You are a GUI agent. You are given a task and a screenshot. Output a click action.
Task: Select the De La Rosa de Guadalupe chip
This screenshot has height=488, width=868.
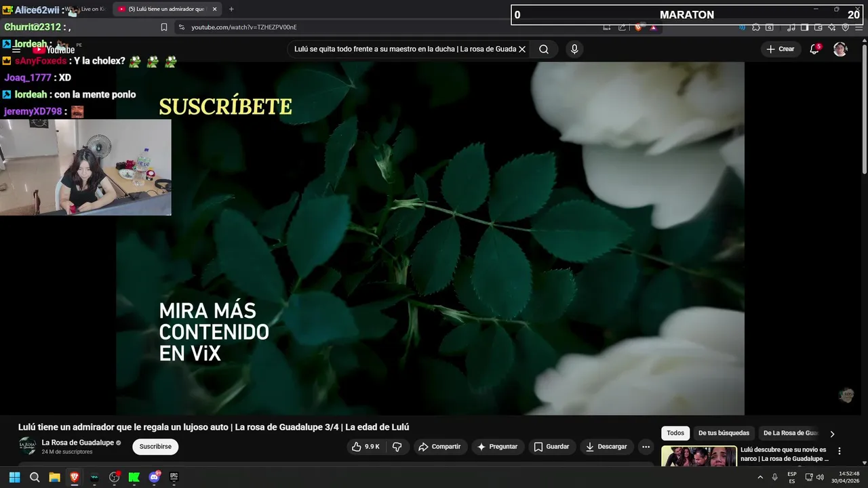click(789, 433)
